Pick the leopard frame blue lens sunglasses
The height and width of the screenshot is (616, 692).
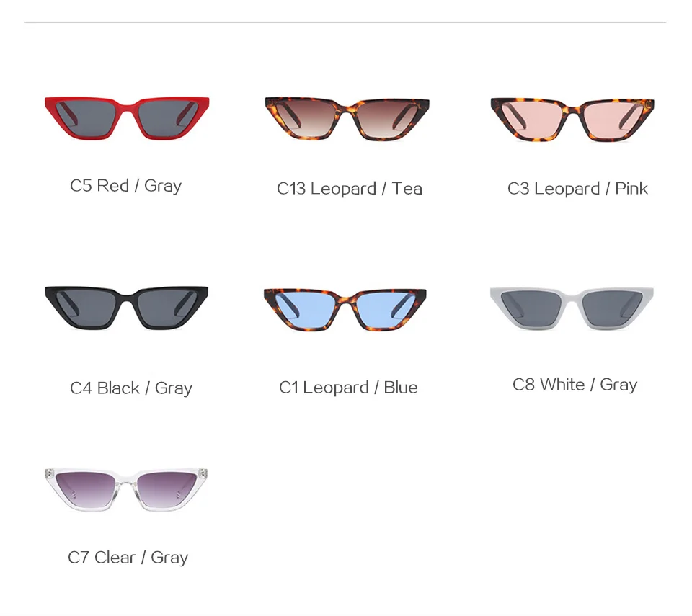click(345, 310)
